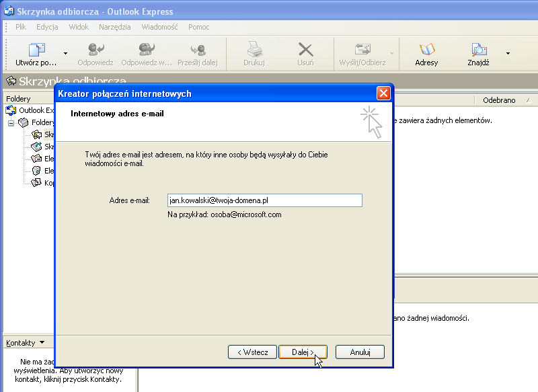Click the Wyślij/Odbierz send-receive icon
The width and height of the screenshot is (538, 392).
[362, 49]
